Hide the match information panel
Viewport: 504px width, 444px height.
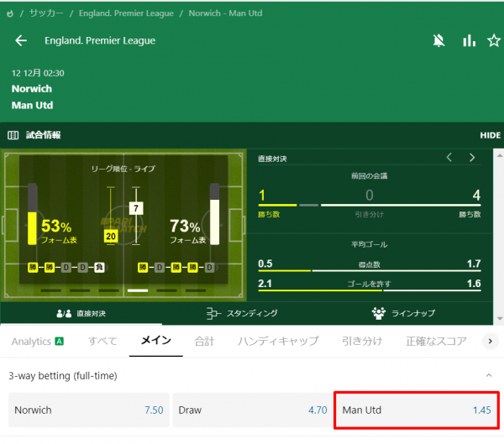coord(490,135)
